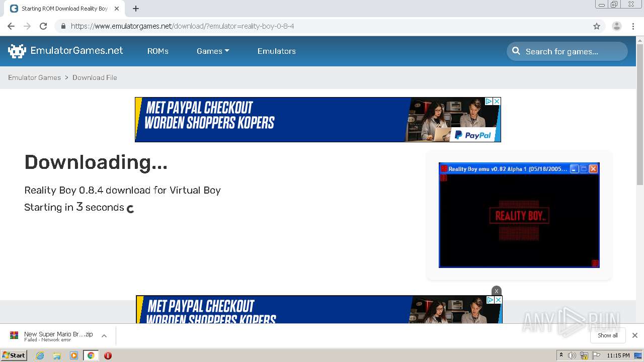
Task: Open the Chrome three-dot menu
Action: 633,26
